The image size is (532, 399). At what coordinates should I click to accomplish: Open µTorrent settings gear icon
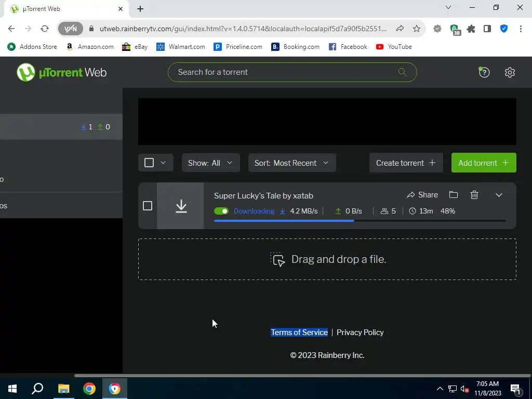point(510,72)
